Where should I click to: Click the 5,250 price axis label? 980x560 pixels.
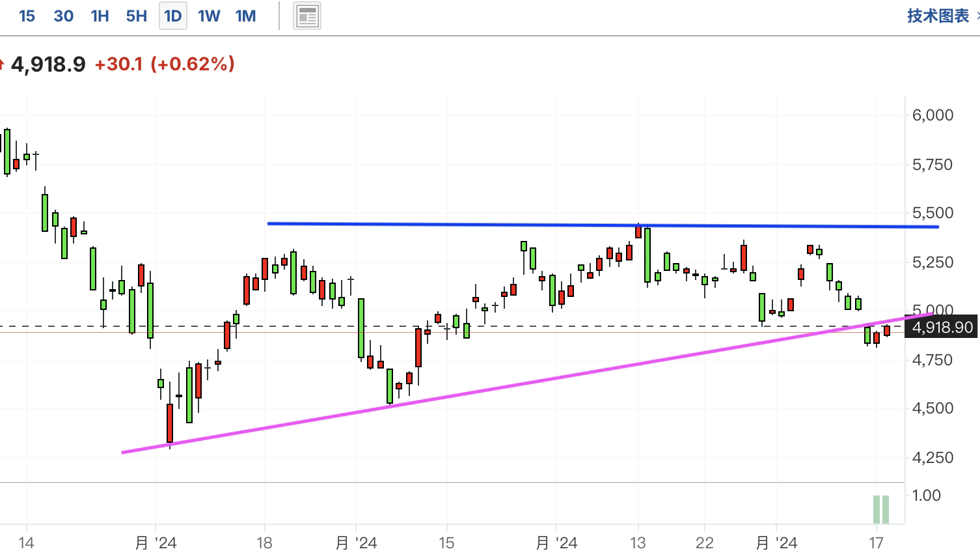pos(932,262)
